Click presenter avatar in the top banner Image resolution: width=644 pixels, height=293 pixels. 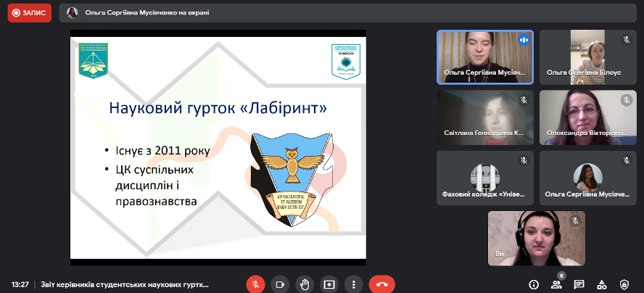(73, 13)
